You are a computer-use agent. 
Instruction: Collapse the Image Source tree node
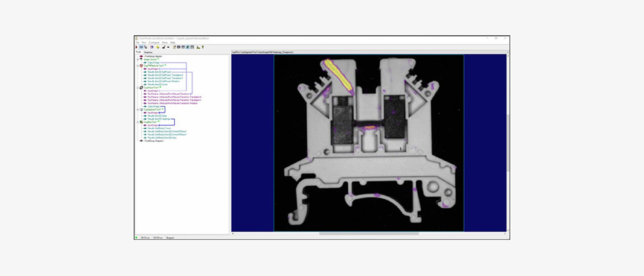pyautogui.click(x=137, y=59)
